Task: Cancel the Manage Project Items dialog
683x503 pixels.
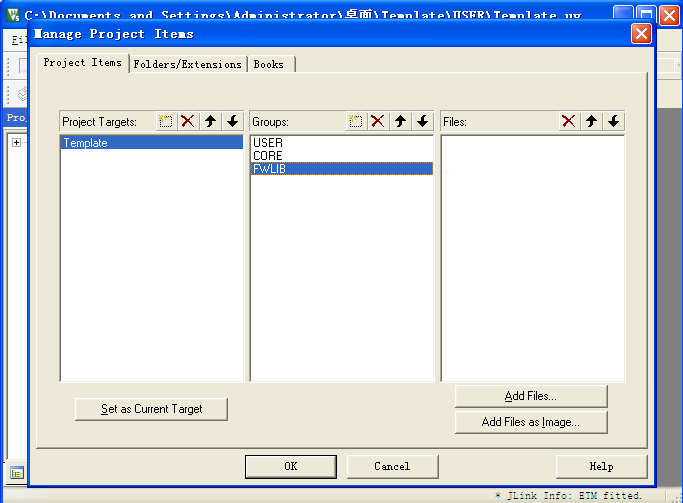Action: (392, 466)
